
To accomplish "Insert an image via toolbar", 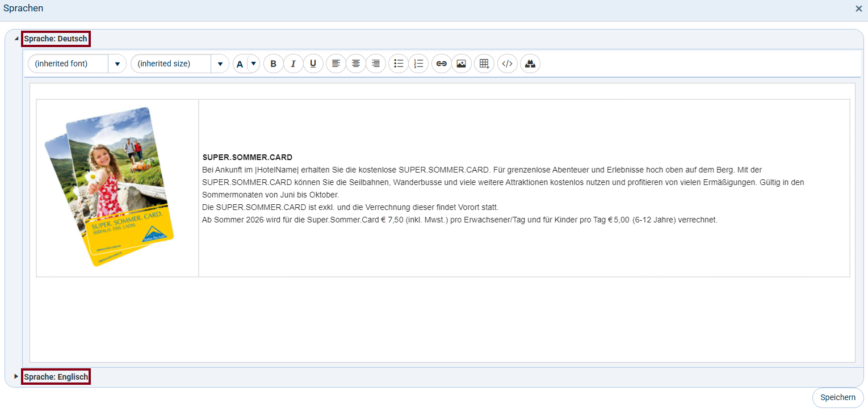I will 461,64.
